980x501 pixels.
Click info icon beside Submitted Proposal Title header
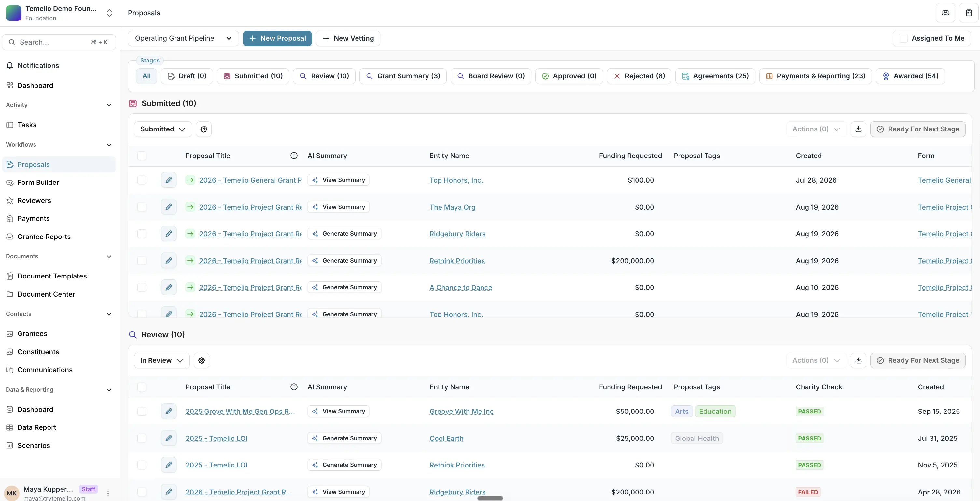(x=294, y=156)
